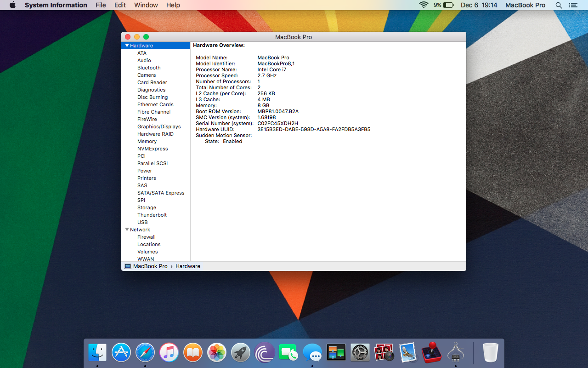Select Memory in the sidebar
The width and height of the screenshot is (588, 368).
point(147,141)
